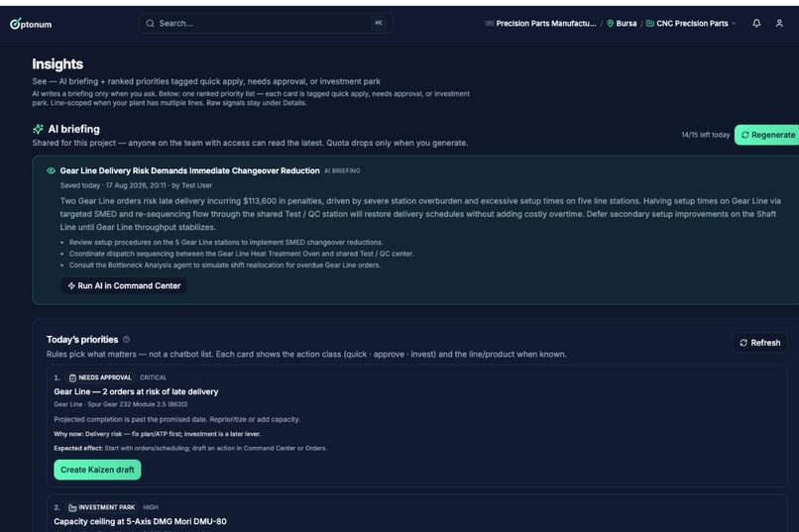This screenshot has height=532, width=799.
Task: Click the CRITICAL severity label
Action: click(x=153, y=377)
